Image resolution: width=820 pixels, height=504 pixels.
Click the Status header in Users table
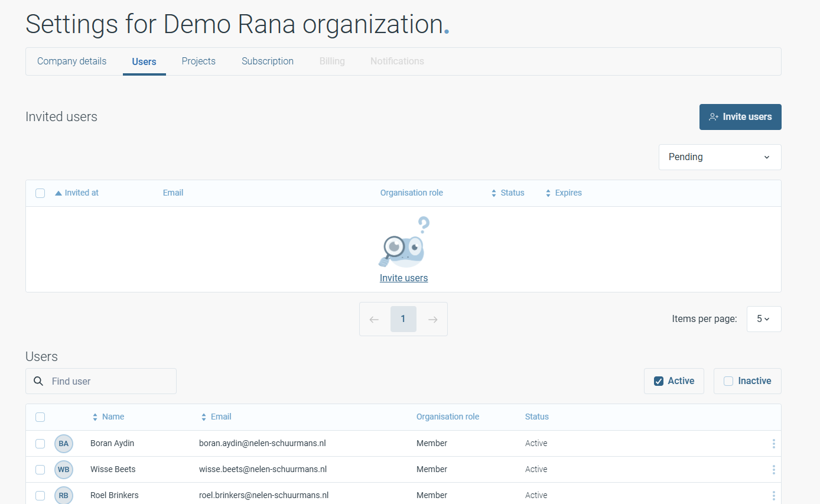click(537, 417)
